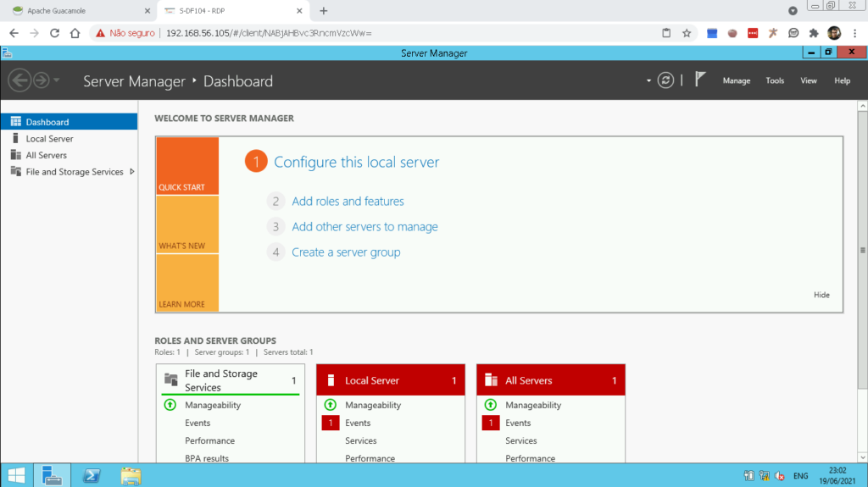Open Services in All Servers tile
Screen dimensions: 868x487
(521, 440)
